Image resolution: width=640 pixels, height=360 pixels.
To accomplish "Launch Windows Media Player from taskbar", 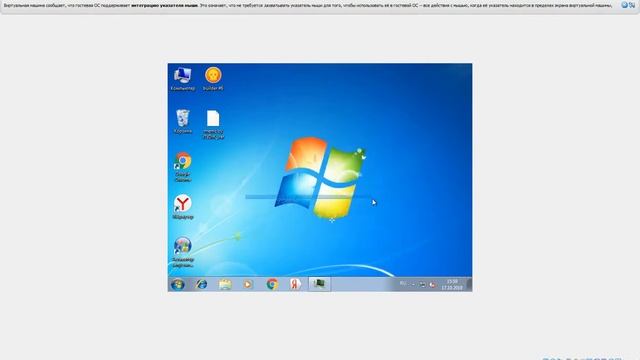I will click(248, 284).
